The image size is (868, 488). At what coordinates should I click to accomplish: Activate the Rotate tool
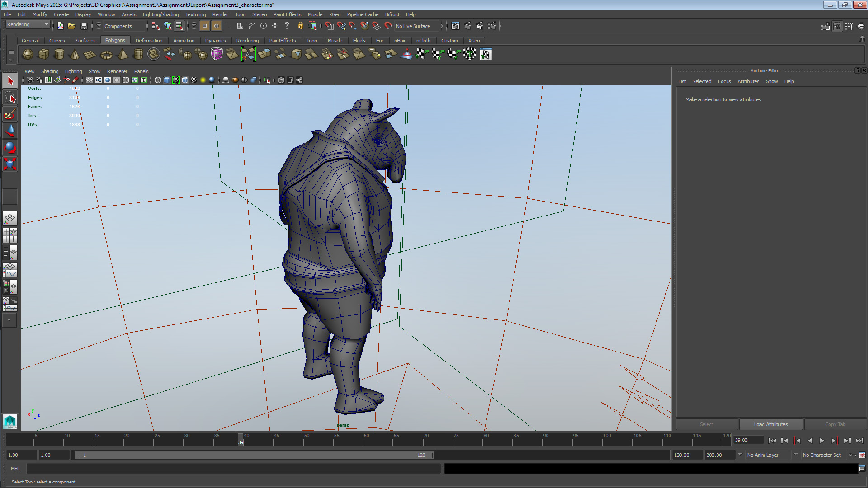click(x=9, y=147)
